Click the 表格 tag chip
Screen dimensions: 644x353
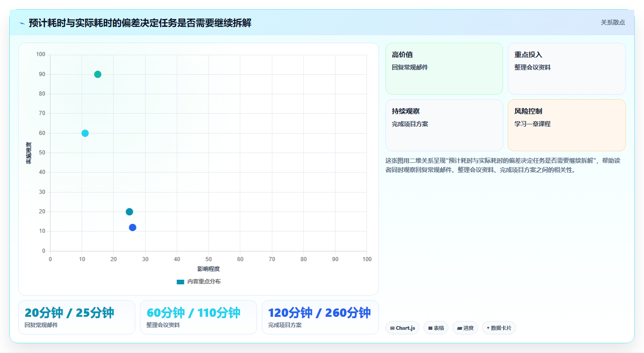436,328
